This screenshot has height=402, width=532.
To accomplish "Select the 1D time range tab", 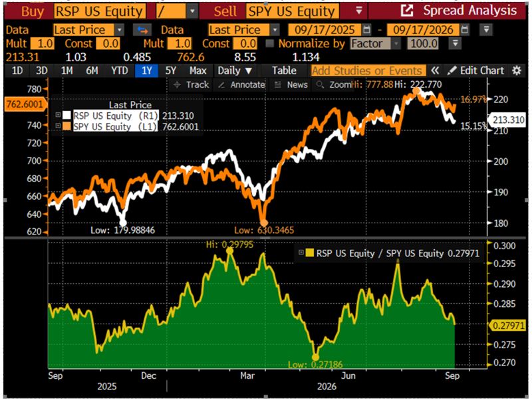I will tap(17, 70).
